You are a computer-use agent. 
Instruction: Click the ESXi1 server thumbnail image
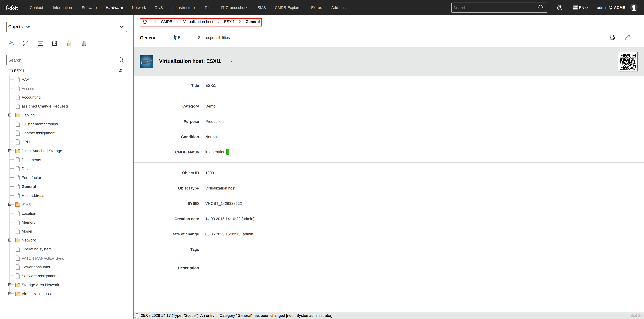tap(146, 62)
